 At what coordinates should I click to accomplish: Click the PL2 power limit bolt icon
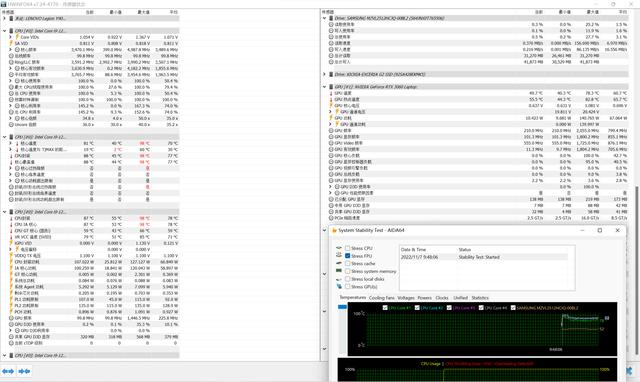[11, 305]
